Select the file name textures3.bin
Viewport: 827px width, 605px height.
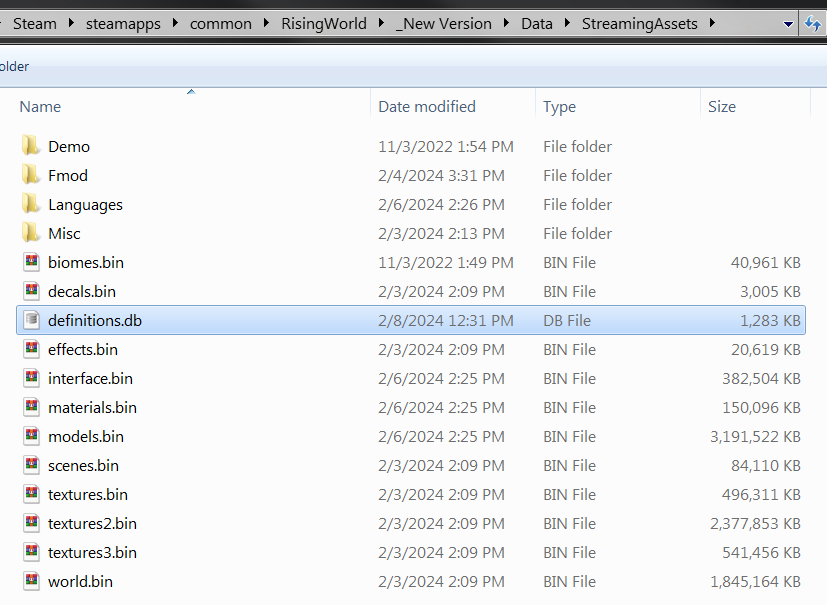click(92, 552)
